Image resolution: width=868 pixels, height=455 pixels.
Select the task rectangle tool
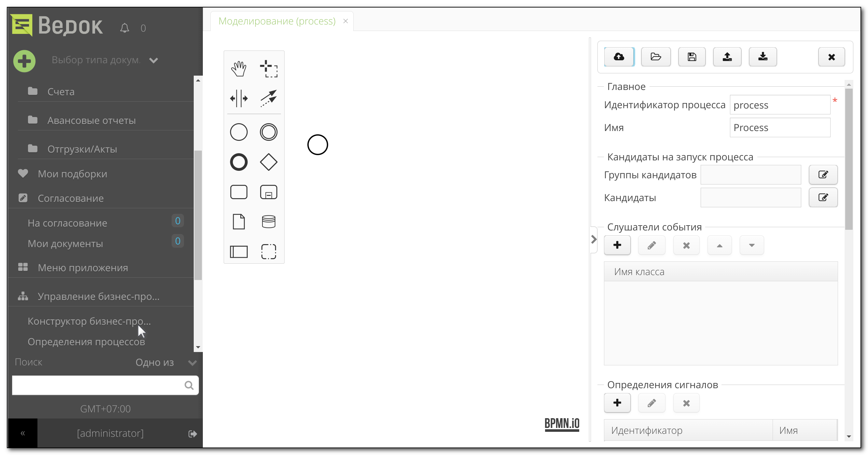[239, 192]
